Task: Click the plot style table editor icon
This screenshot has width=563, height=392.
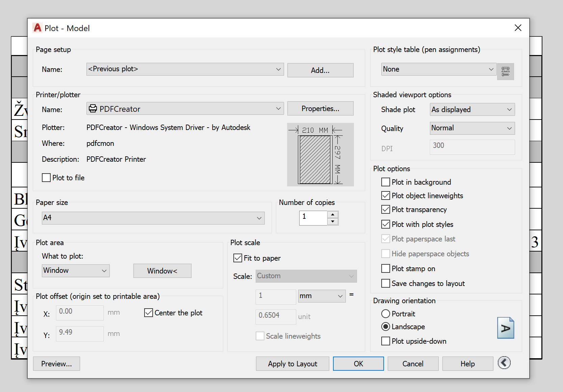Action: click(x=505, y=71)
